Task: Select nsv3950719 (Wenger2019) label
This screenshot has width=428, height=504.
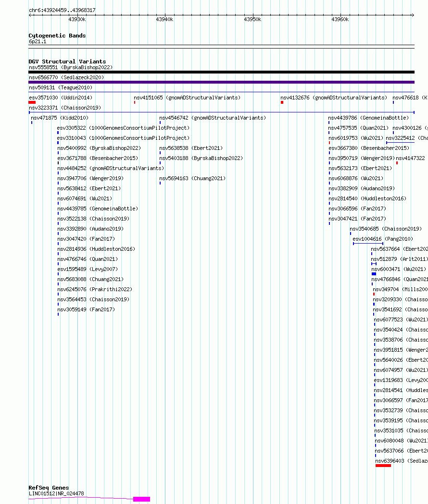Action: (362, 158)
